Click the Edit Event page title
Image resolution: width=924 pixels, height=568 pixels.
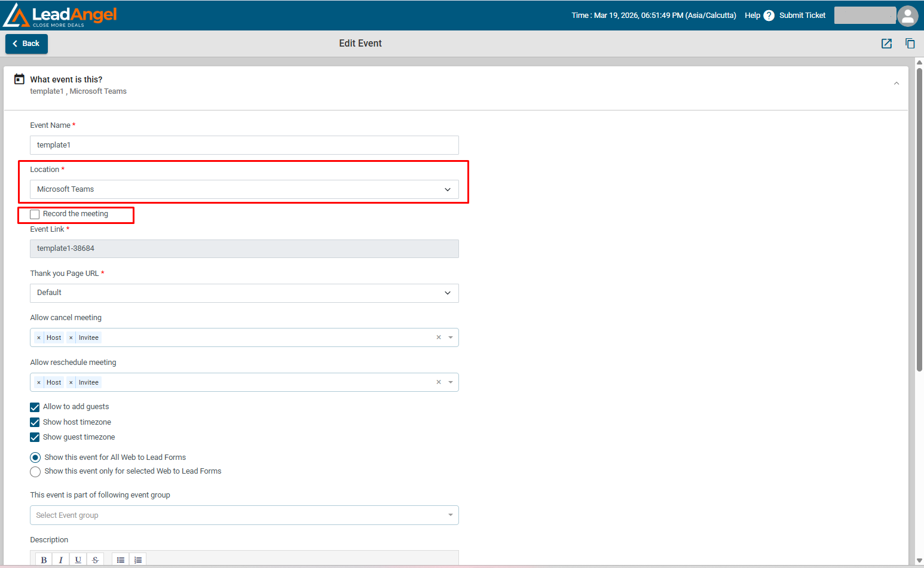360,44
